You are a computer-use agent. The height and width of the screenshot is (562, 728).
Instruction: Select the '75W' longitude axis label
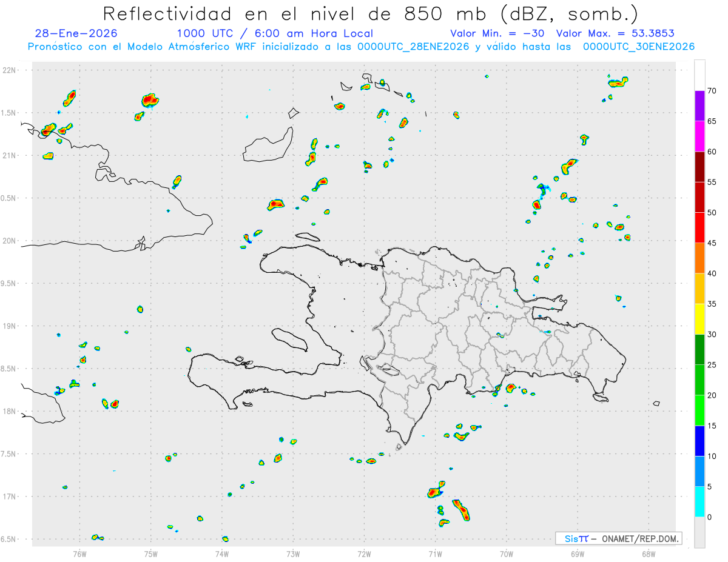pos(151,554)
